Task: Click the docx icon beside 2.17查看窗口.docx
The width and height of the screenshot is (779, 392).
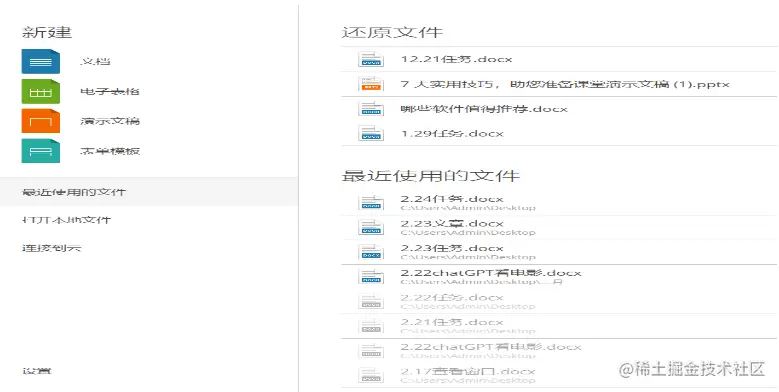Action: pos(371,376)
